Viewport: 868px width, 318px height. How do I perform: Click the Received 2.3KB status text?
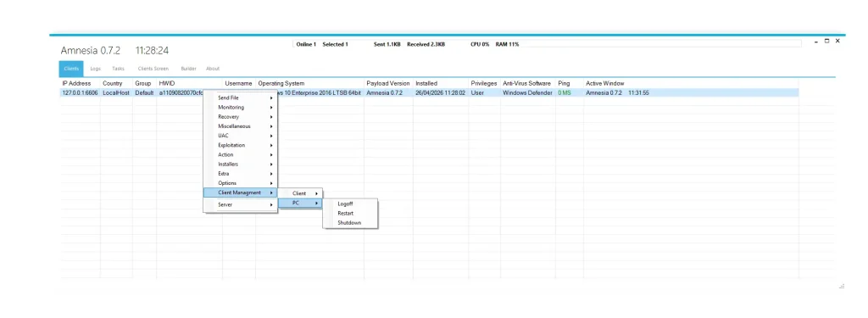coord(426,44)
